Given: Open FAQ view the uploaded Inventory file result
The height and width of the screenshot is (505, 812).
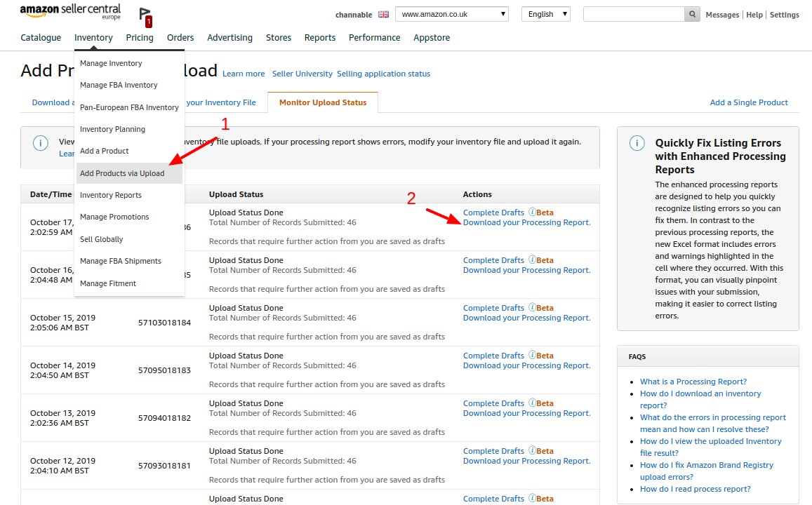Looking at the screenshot, I should pos(711,447).
